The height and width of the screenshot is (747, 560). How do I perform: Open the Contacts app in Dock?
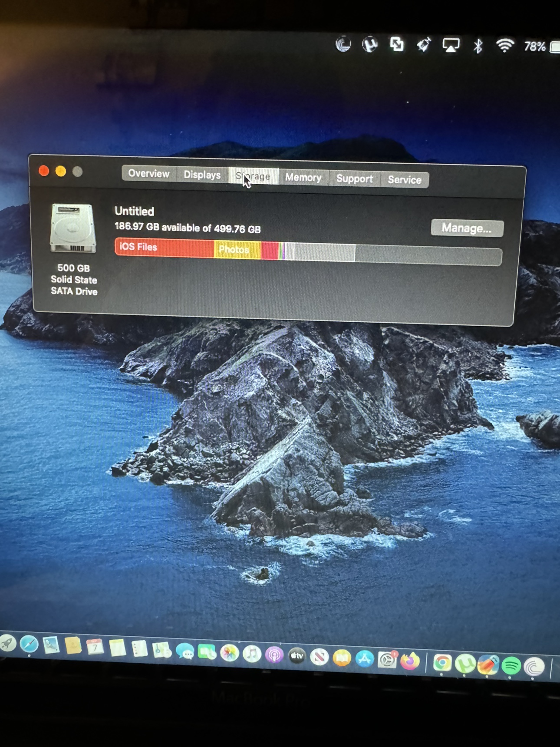[73, 646]
